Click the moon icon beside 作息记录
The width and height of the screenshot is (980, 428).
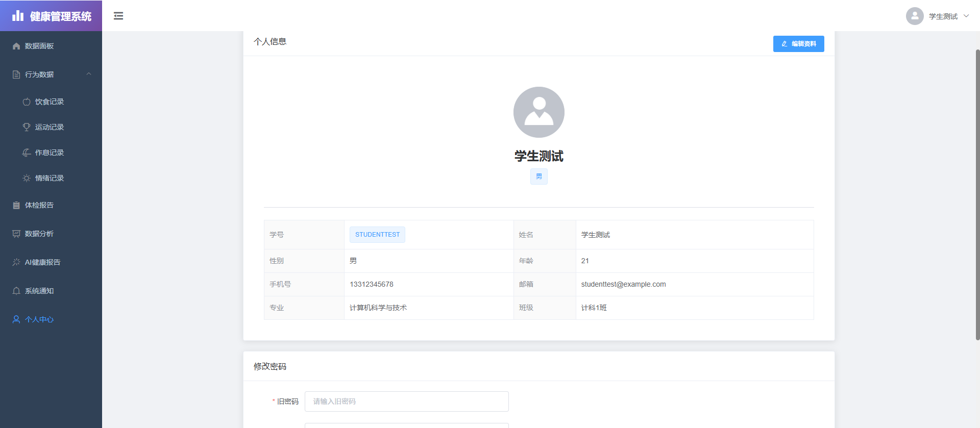(27, 153)
